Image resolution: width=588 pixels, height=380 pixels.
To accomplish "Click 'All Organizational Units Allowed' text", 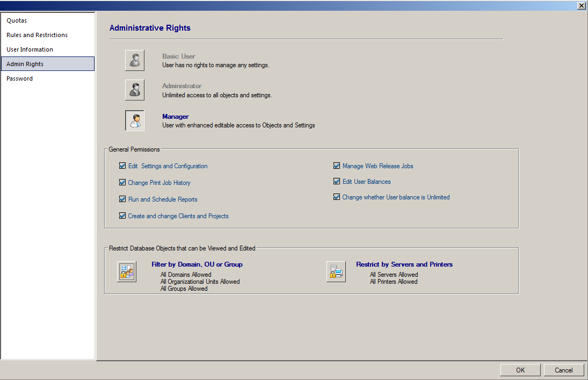I will coord(200,282).
